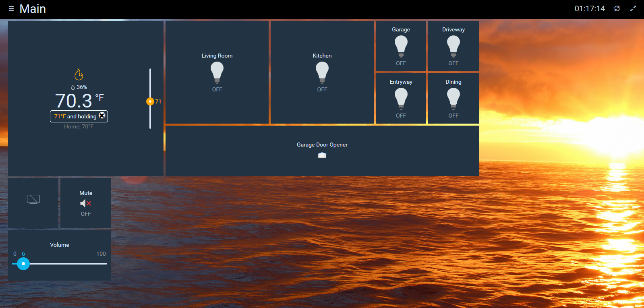Click the Main dashboard title

(x=33, y=8)
